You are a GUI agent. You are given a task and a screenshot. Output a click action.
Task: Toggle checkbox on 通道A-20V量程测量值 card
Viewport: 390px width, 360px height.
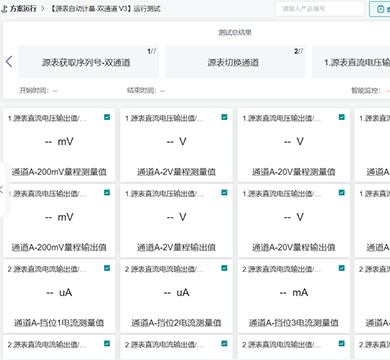tap(342, 117)
